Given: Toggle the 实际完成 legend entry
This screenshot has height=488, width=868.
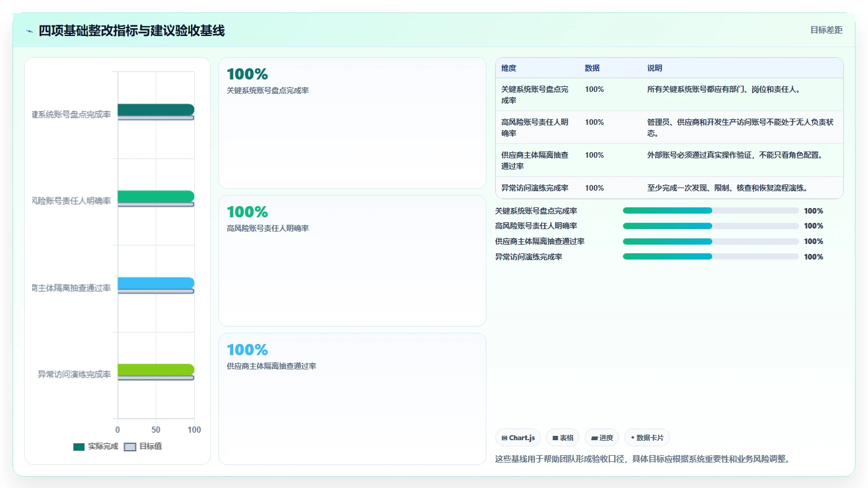Looking at the screenshot, I should (96, 446).
